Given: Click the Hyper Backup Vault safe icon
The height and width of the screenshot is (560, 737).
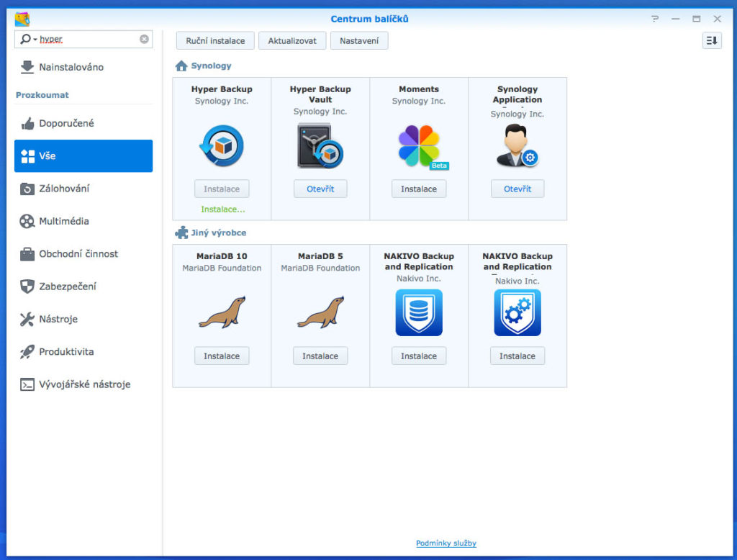Looking at the screenshot, I should pos(320,146).
